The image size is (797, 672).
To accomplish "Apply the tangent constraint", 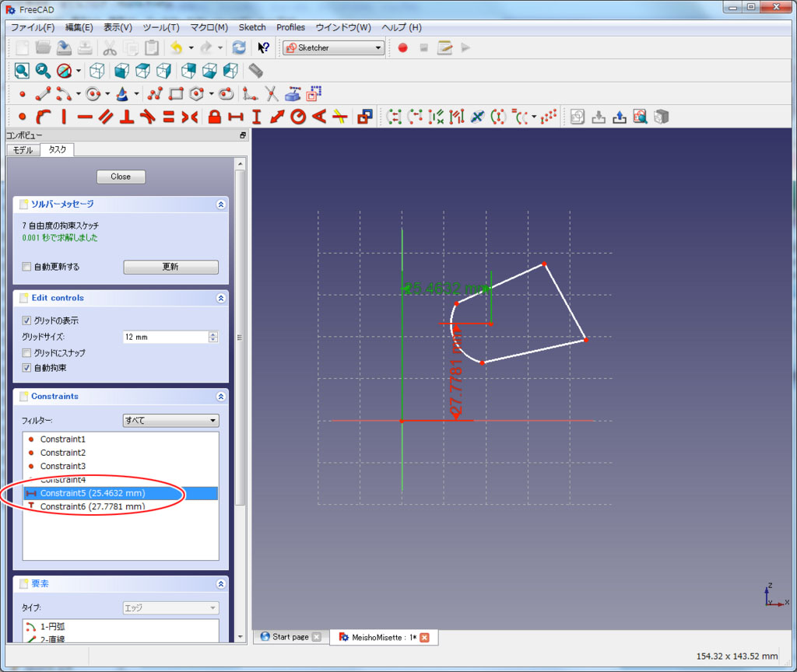I will tap(147, 117).
